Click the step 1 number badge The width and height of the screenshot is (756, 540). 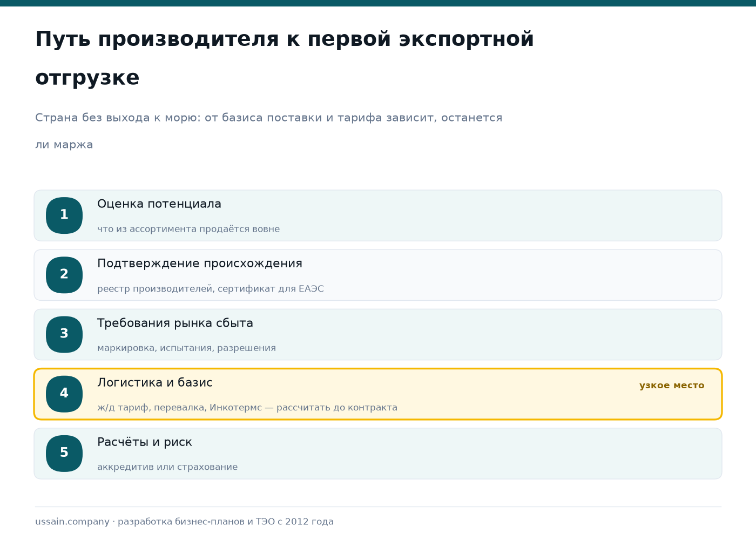click(64, 215)
